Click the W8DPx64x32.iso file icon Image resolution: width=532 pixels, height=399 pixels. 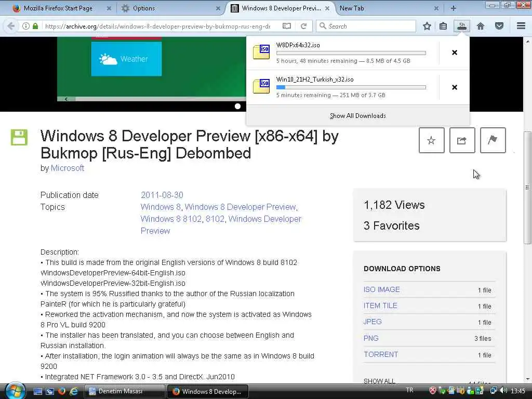[x=261, y=52]
